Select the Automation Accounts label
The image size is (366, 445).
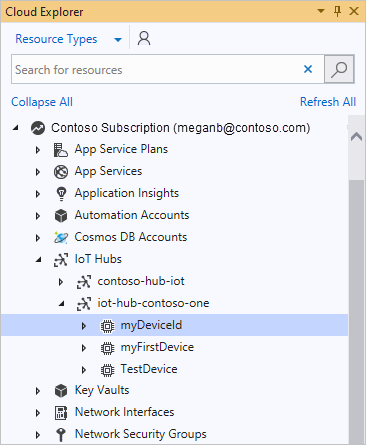132,215
